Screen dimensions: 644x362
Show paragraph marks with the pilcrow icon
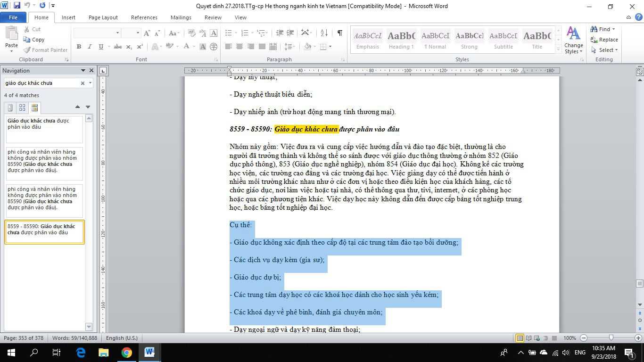click(x=339, y=33)
